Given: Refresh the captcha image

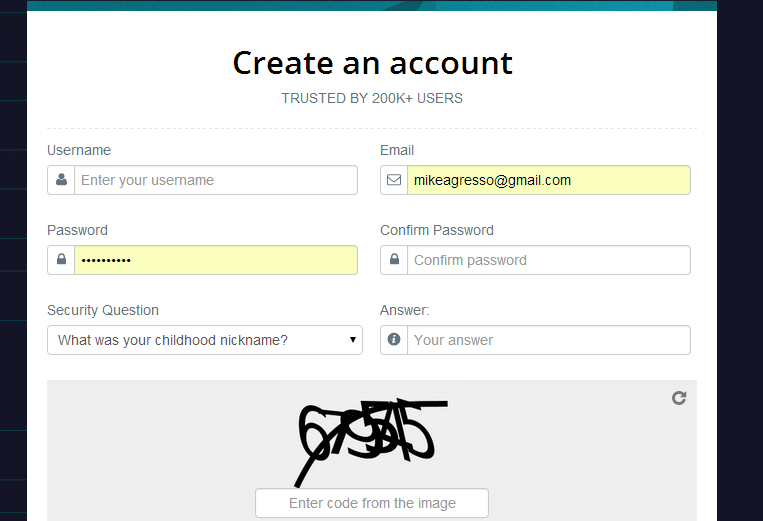Looking at the screenshot, I should pos(679,398).
